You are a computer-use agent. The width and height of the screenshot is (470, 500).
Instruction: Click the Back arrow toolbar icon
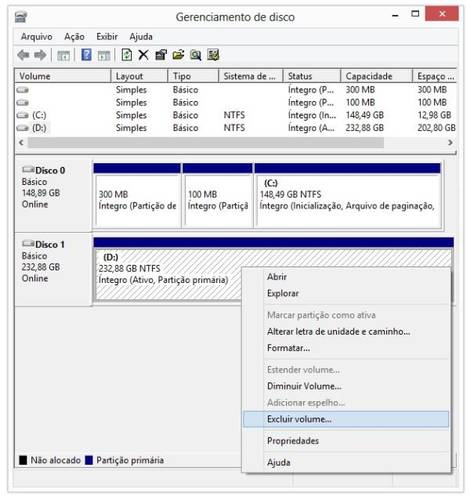[x=23, y=55]
